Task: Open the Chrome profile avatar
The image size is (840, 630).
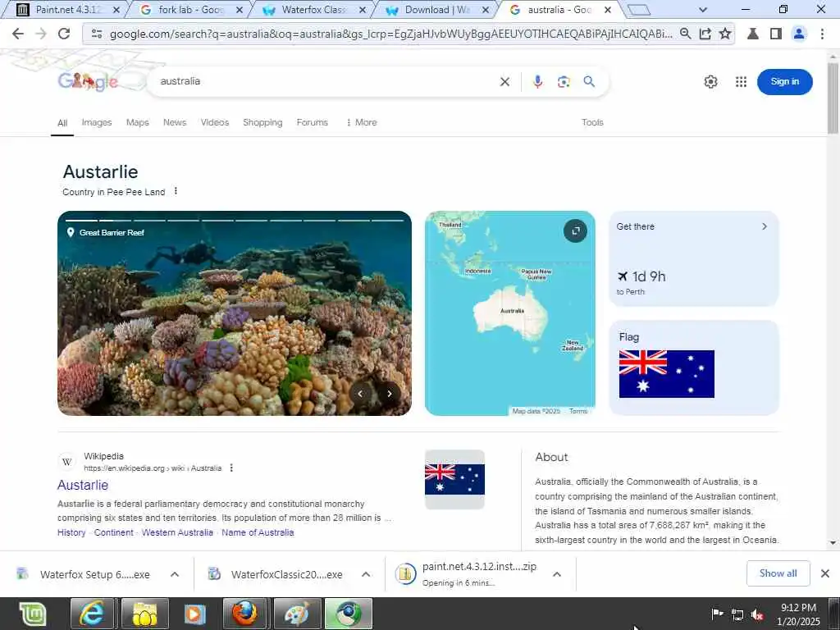Action: click(799, 34)
